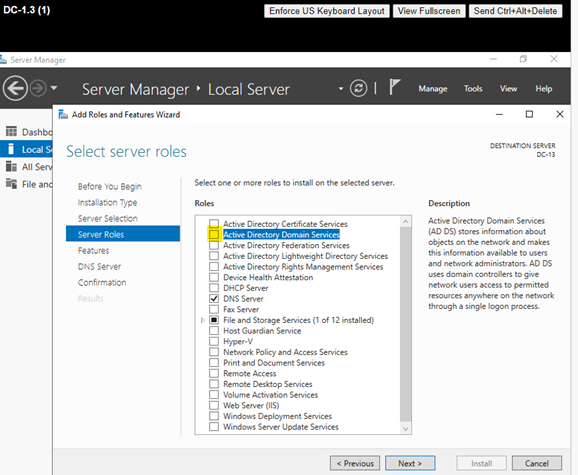Go to the Features wizard step
This screenshot has height=475, width=578.
(94, 251)
